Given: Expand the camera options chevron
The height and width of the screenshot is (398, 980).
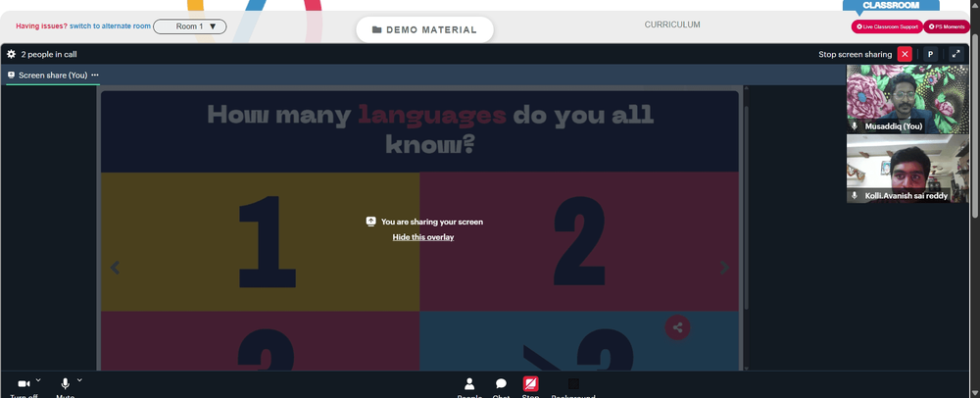Looking at the screenshot, I should 38,380.
